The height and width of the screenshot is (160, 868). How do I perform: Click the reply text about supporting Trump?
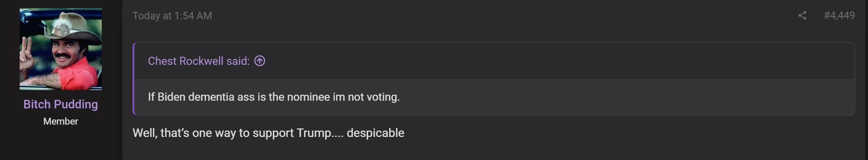tap(269, 133)
